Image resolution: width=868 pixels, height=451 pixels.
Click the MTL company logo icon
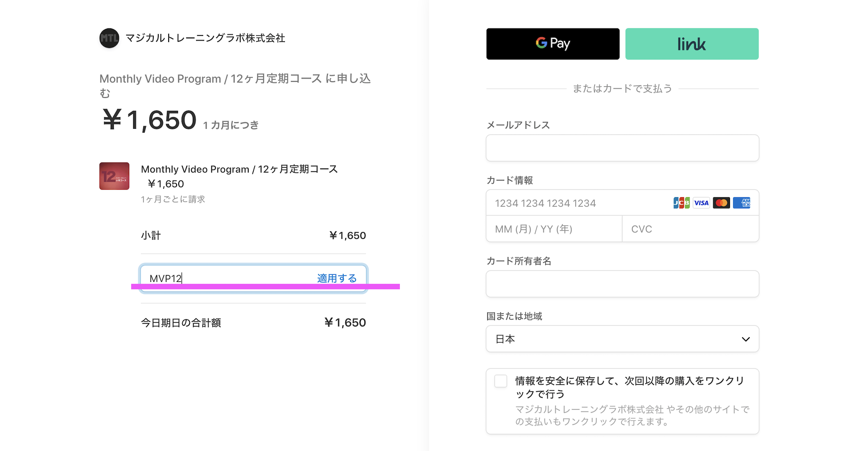tap(109, 38)
